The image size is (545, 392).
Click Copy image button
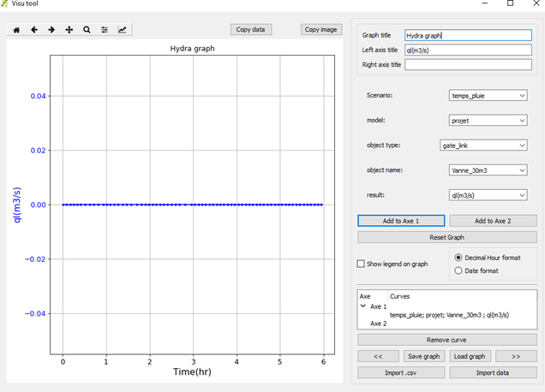click(x=321, y=29)
